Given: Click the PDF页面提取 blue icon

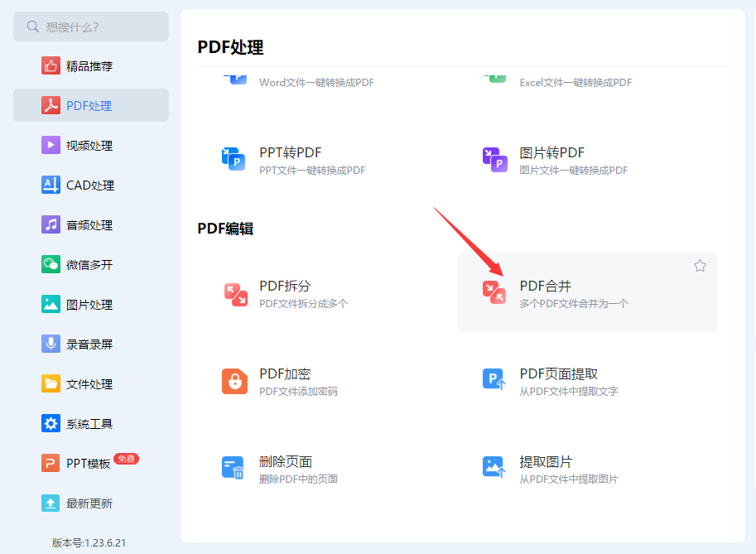Looking at the screenshot, I should [x=494, y=379].
